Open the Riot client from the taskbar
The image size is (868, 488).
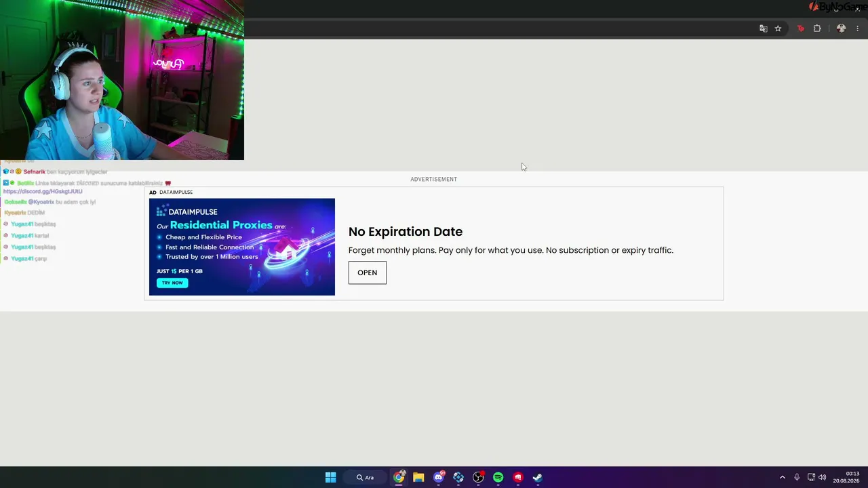click(518, 477)
